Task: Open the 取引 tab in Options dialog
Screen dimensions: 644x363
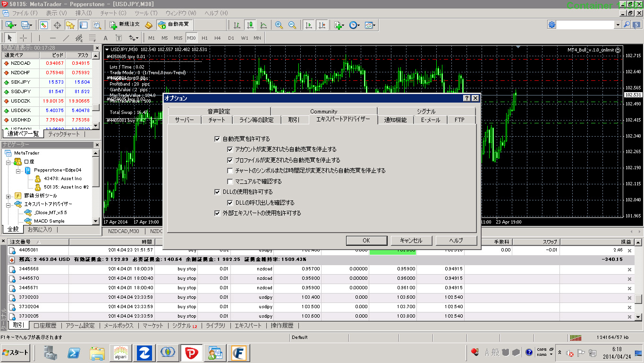Action: coord(294,120)
